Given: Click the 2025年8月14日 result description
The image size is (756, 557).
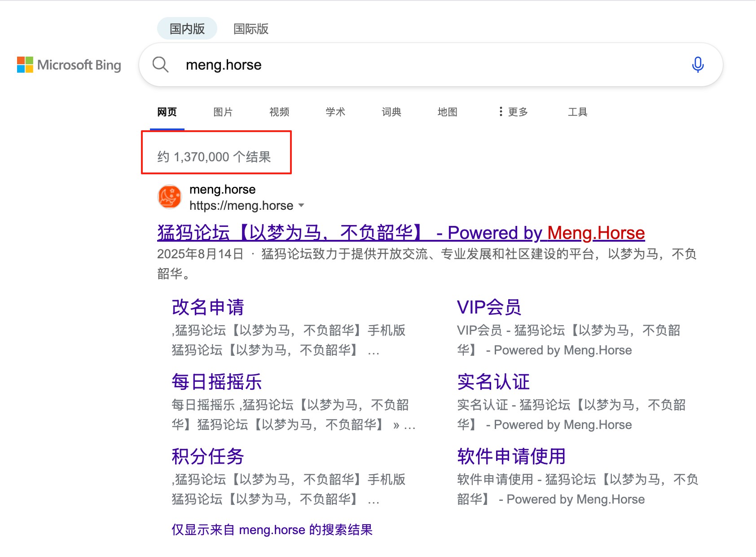Looking at the screenshot, I should click(x=426, y=264).
